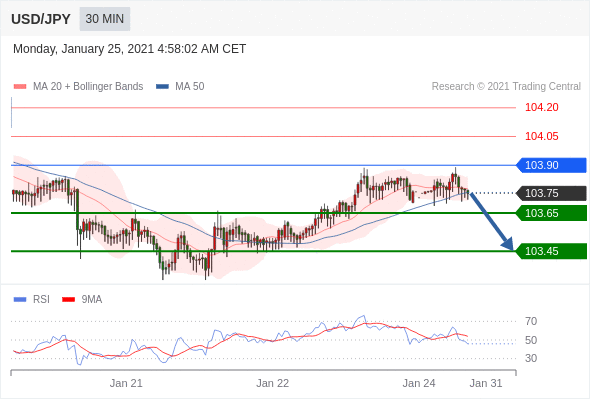Viewport: 590px width, 400px height.
Task: Click the Jan 24 date axis label
Action: tap(419, 383)
